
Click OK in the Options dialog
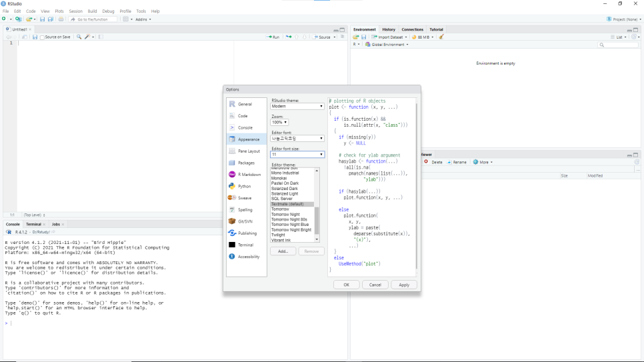(x=346, y=285)
